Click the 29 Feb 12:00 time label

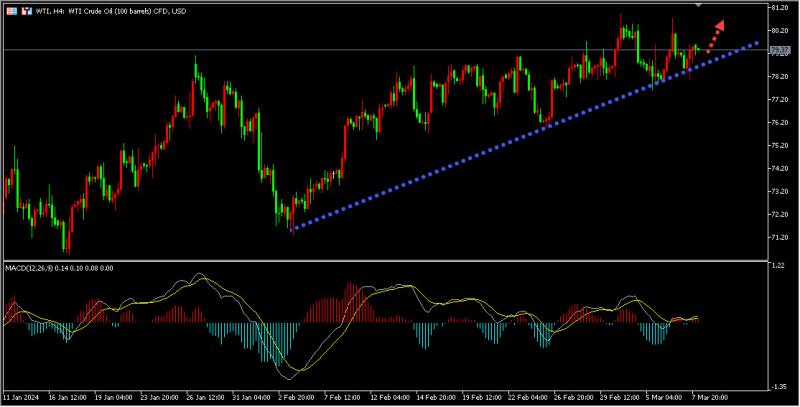pyautogui.click(x=620, y=397)
